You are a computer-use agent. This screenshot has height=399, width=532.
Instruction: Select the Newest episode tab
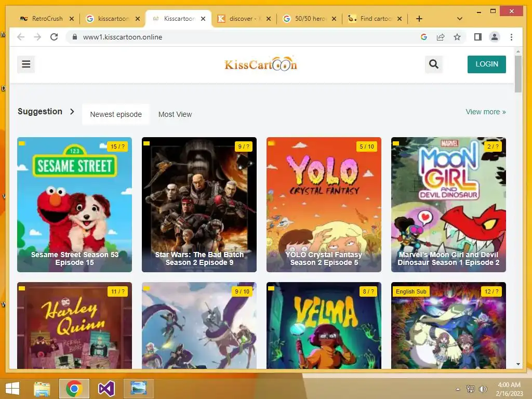(116, 114)
